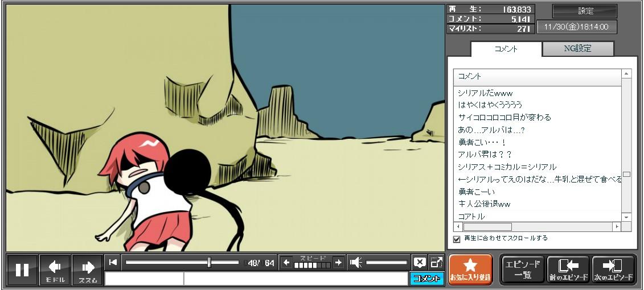
Task: Click the ススム forward arrow button
Action: 87,270
